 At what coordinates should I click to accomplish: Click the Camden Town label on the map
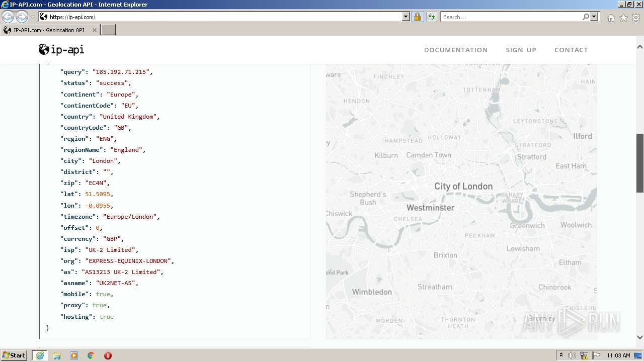[x=429, y=155]
